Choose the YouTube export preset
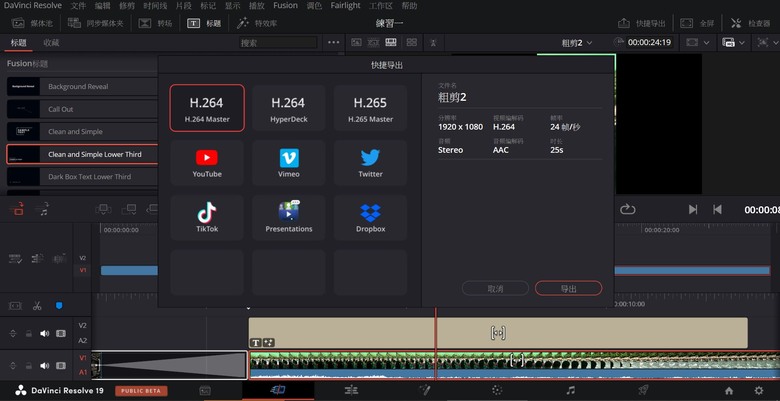The image size is (780, 401). [x=207, y=163]
